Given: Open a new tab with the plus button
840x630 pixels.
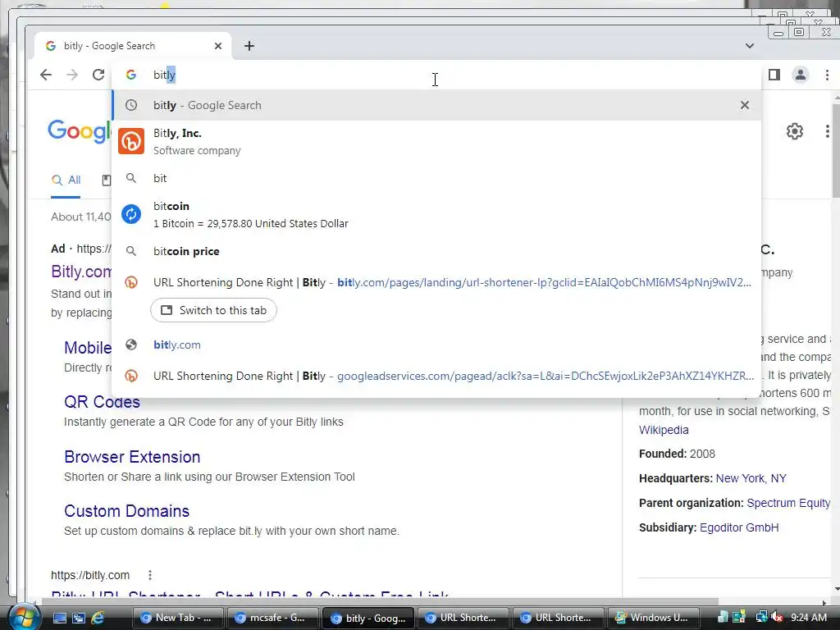Looking at the screenshot, I should coord(249,46).
